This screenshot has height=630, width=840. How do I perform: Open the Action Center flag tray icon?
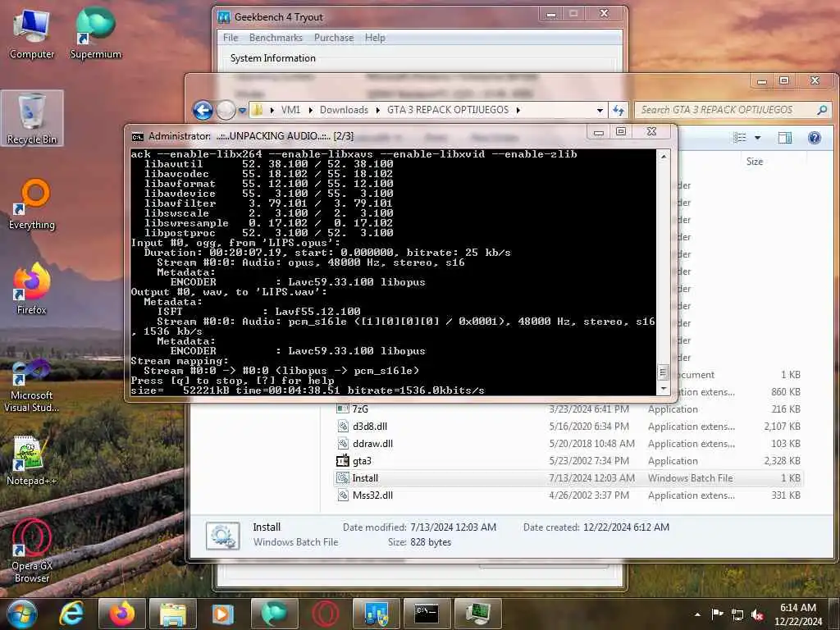(717, 614)
